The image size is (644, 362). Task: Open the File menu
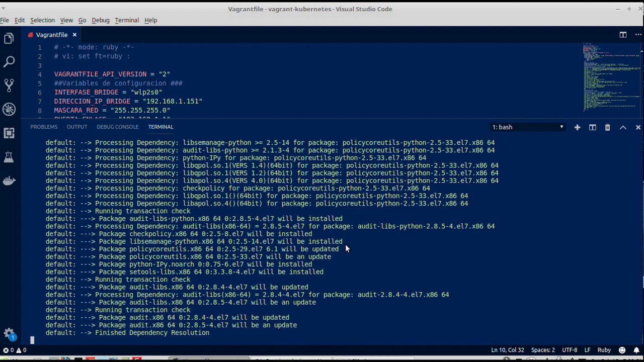(5, 20)
